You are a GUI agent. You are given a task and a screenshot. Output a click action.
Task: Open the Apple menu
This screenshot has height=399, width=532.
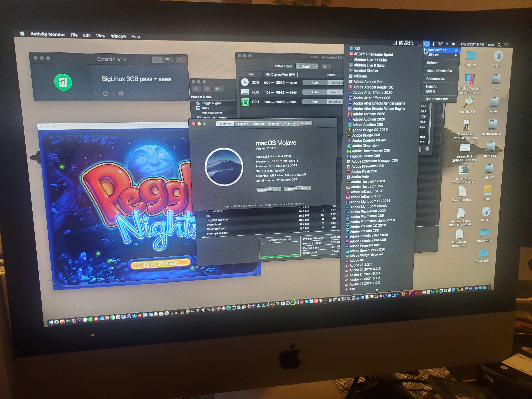coord(22,33)
